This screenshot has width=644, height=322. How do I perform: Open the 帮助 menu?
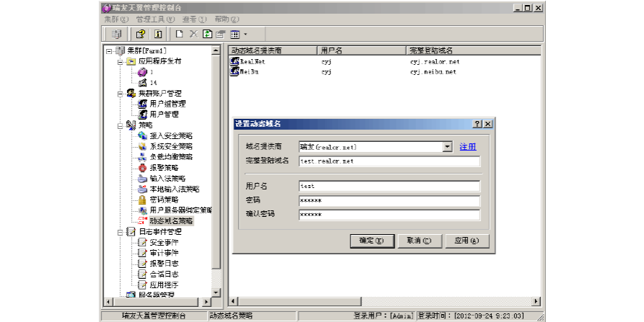coord(226,19)
